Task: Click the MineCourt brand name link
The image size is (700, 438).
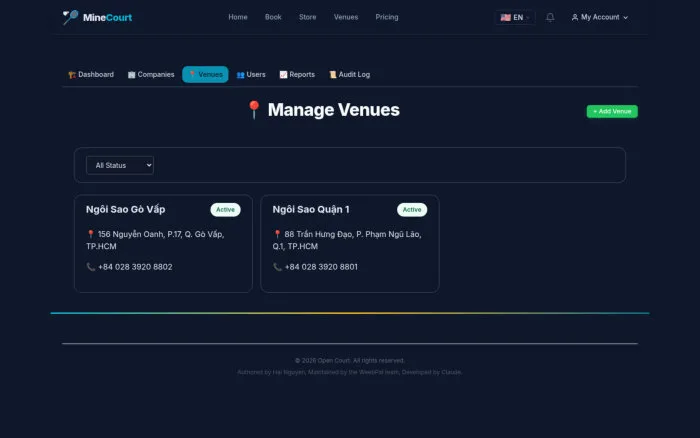Action: 107,17
